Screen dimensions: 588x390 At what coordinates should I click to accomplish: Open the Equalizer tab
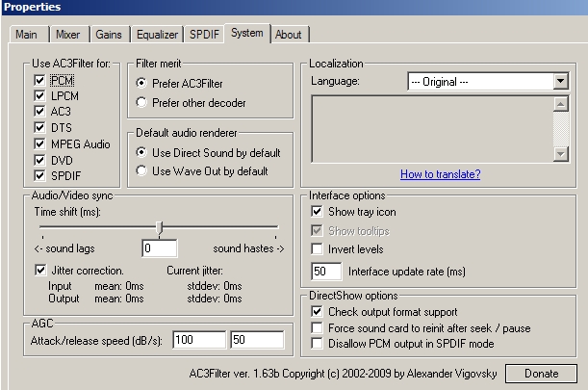157,35
